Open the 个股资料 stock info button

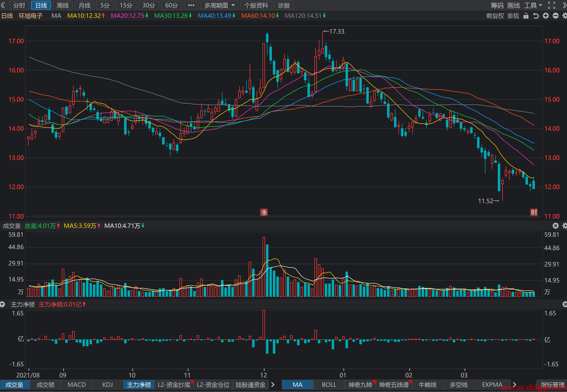(x=256, y=5)
